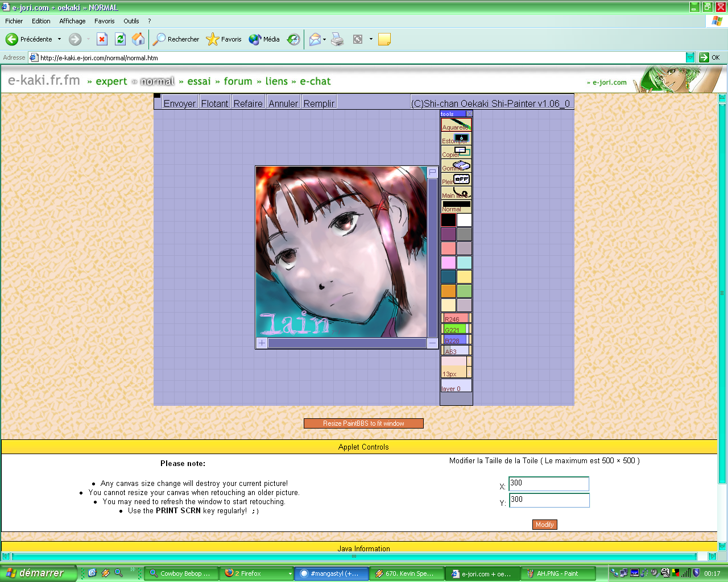Select the Gomme eraser tool
The image size is (728, 582).
point(456,165)
